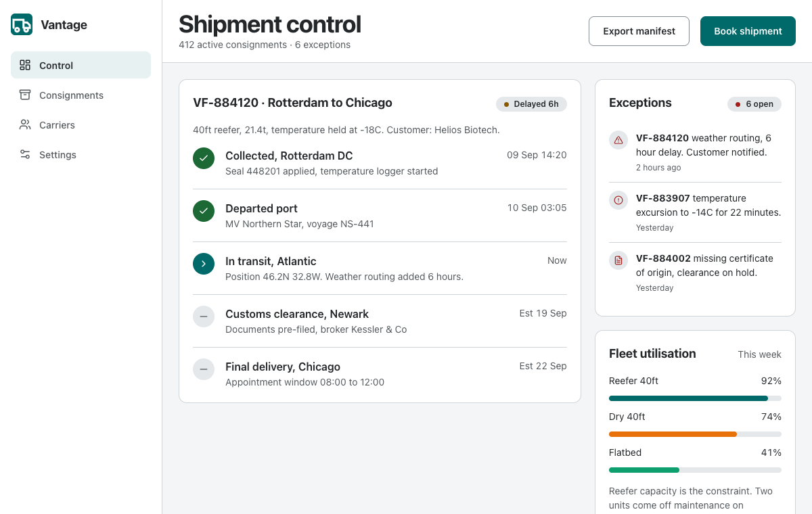The height and width of the screenshot is (514, 812).
Task: Select the VF-884002 missing certificate exception
Action: (695, 273)
